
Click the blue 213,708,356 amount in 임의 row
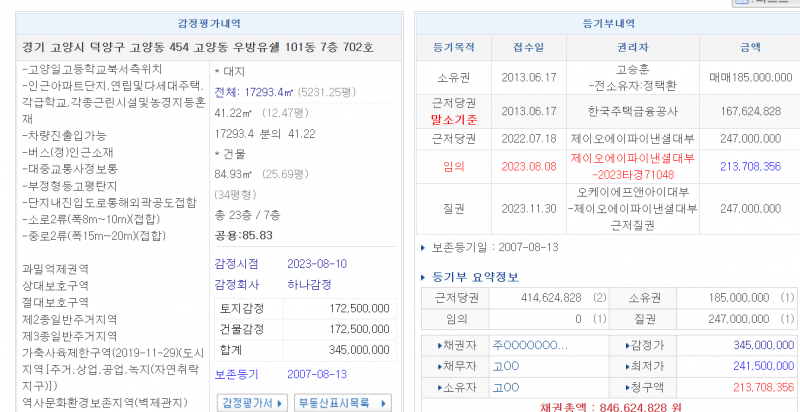[x=743, y=166]
